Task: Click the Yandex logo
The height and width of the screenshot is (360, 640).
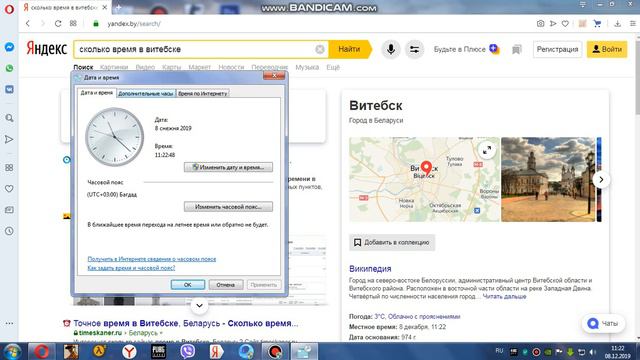Action: pos(47,49)
